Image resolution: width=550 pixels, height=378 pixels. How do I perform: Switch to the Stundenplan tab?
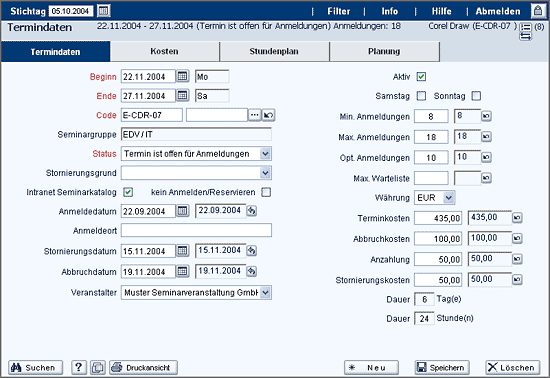click(274, 51)
